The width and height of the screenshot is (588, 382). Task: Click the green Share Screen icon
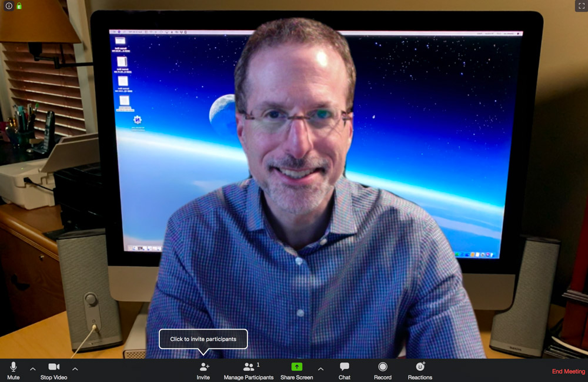(x=296, y=367)
